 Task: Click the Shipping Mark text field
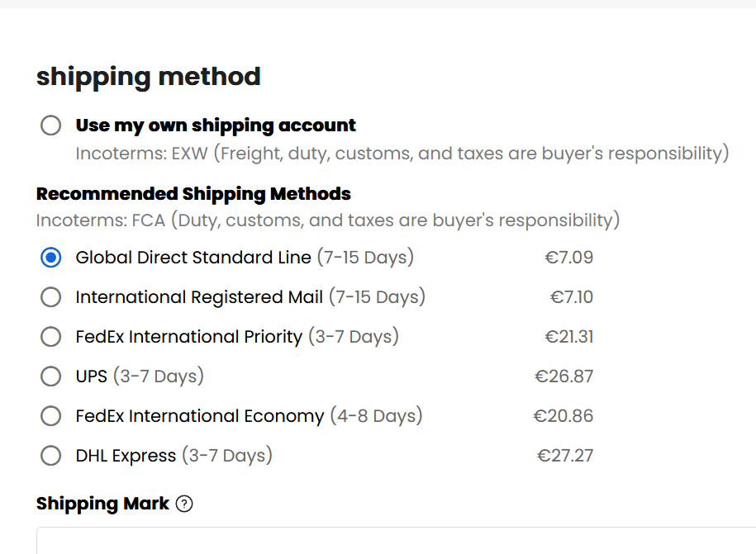(x=396, y=541)
